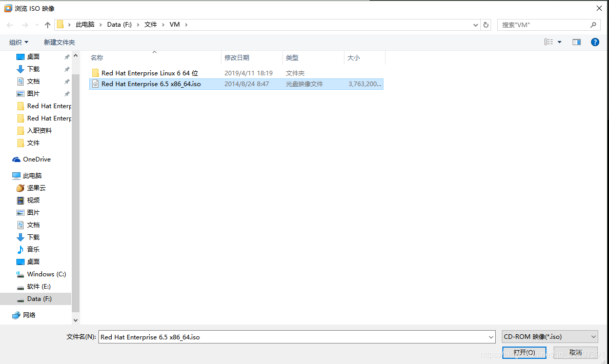Select 此电脑 in the address bar
609x364 pixels.
85,25
